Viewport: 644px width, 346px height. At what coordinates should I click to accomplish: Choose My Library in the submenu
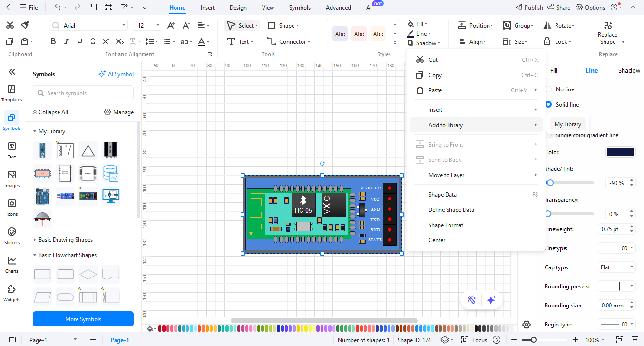(x=568, y=124)
